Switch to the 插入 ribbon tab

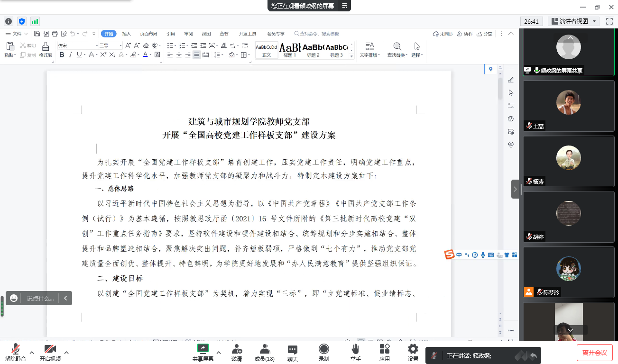coord(126,34)
